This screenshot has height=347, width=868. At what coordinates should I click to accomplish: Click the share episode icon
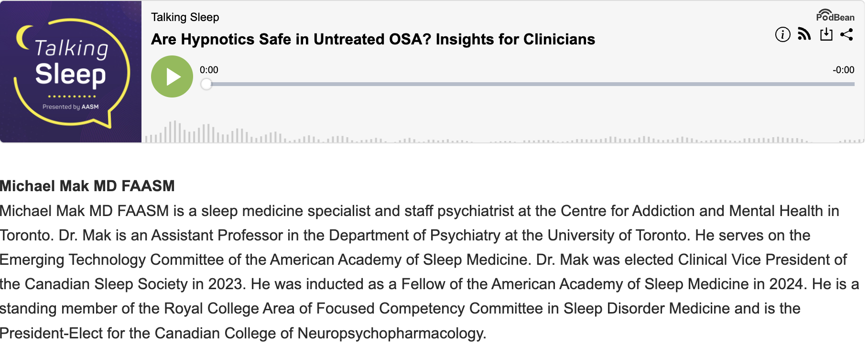846,34
